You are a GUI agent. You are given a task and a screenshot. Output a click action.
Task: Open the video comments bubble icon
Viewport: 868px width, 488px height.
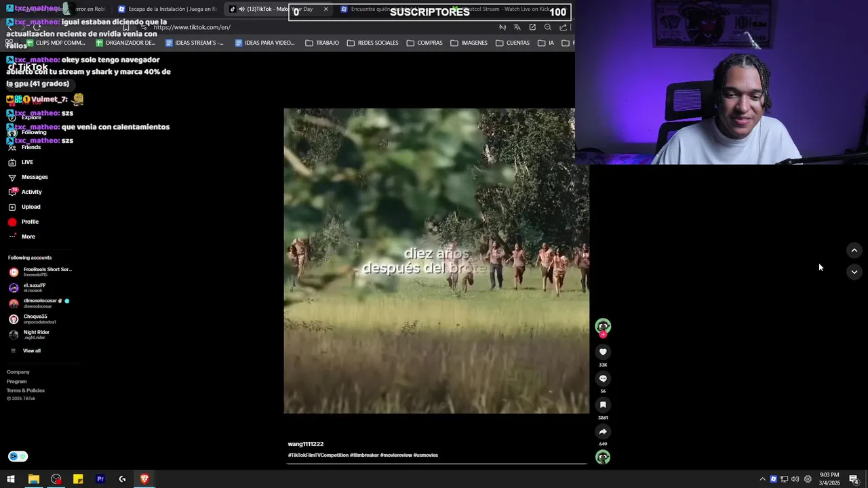(603, 378)
